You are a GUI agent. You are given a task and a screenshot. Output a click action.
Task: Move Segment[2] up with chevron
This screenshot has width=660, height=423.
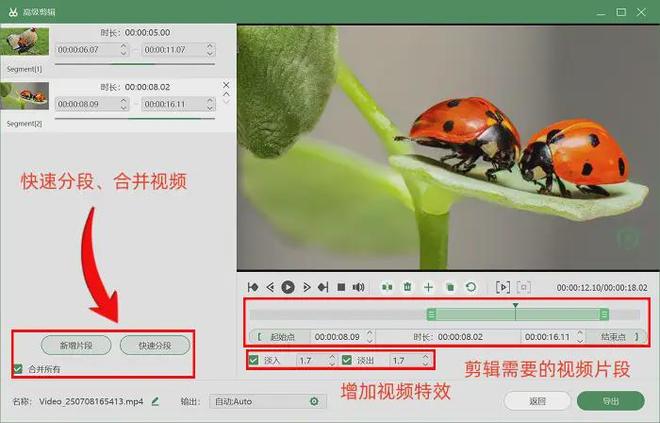click(226, 94)
